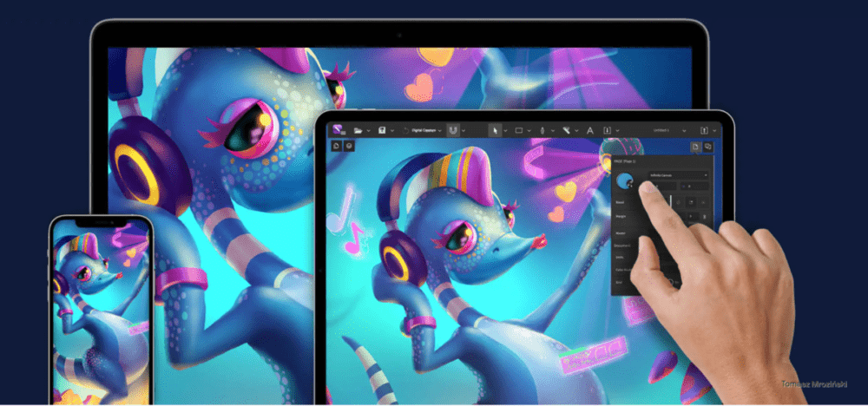
Task: Expand the chevron beside the magnet icon
Action: point(464,130)
